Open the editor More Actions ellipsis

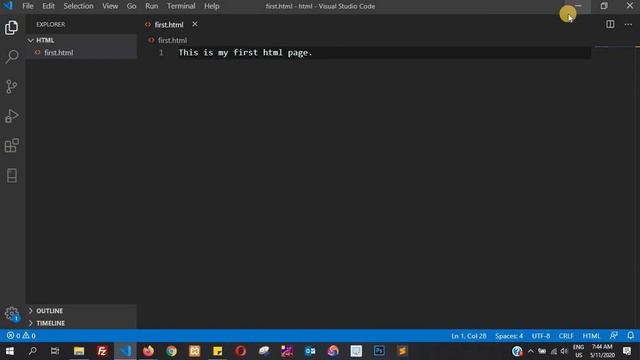628,24
